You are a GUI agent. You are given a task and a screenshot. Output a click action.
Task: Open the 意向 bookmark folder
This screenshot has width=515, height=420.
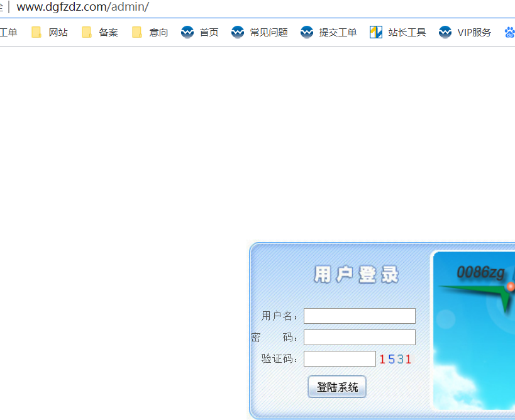tap(150, 33)
